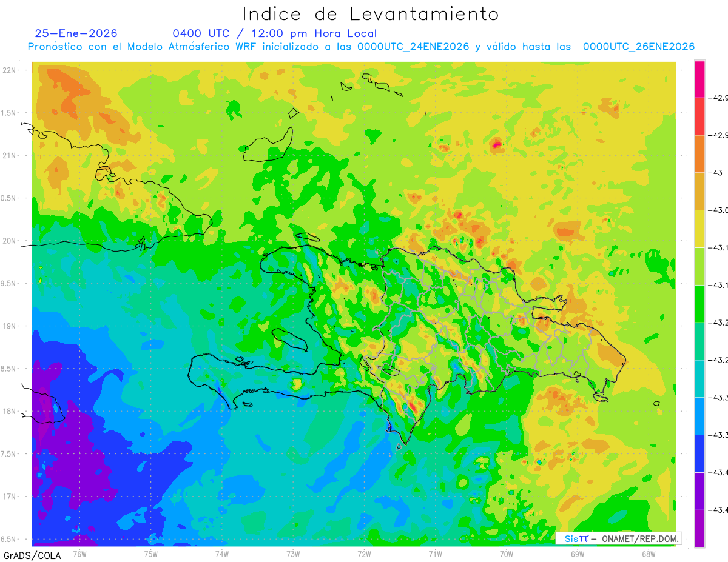Select the golden-amber legend swatch

click(699, 192)
